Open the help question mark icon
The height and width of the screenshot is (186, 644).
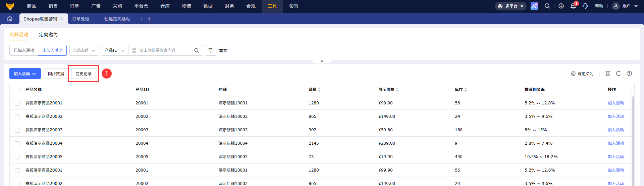629,74
